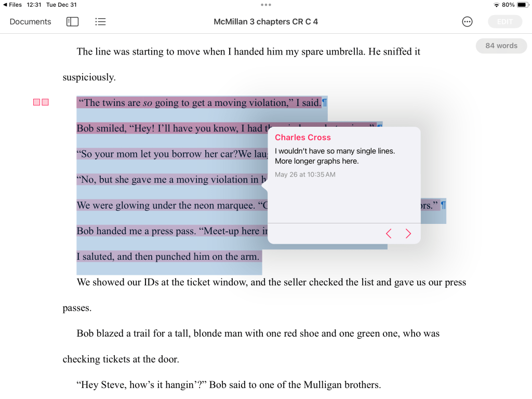Viewport: 532px width, 399px height.
Task: Tap the battery status icon
Action: coord(522,5)
